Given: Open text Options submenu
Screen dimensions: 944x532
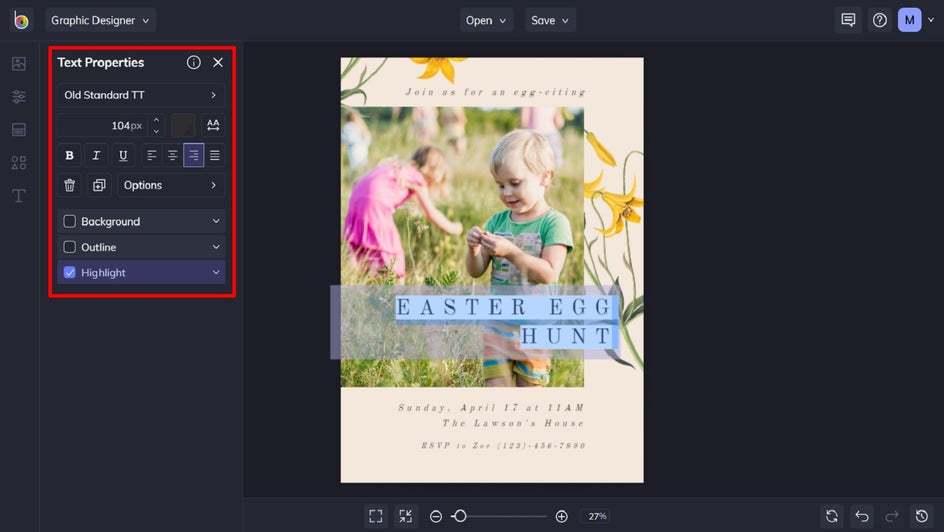Looking at the screenshot, I should click(x=171, y=185).
